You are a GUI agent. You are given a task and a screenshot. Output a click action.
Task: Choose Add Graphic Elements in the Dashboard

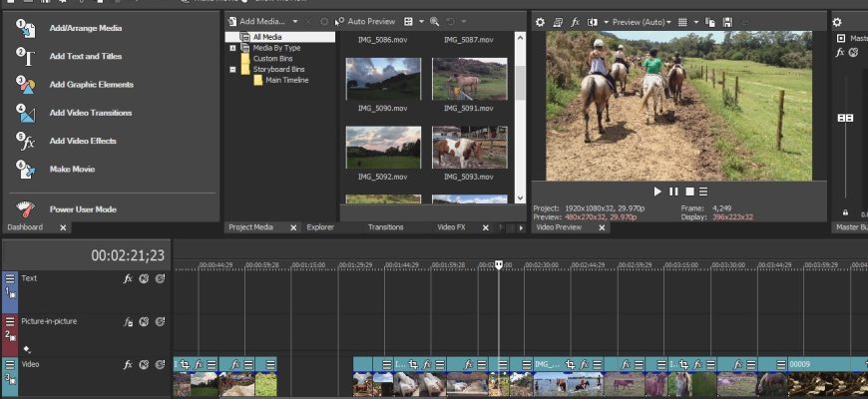coord(92,85)
